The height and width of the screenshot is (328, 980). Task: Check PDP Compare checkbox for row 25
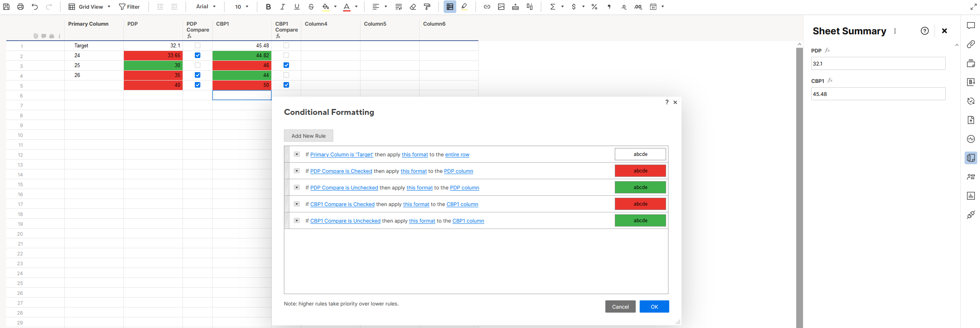pyautogui.click(x=198, y=65)
